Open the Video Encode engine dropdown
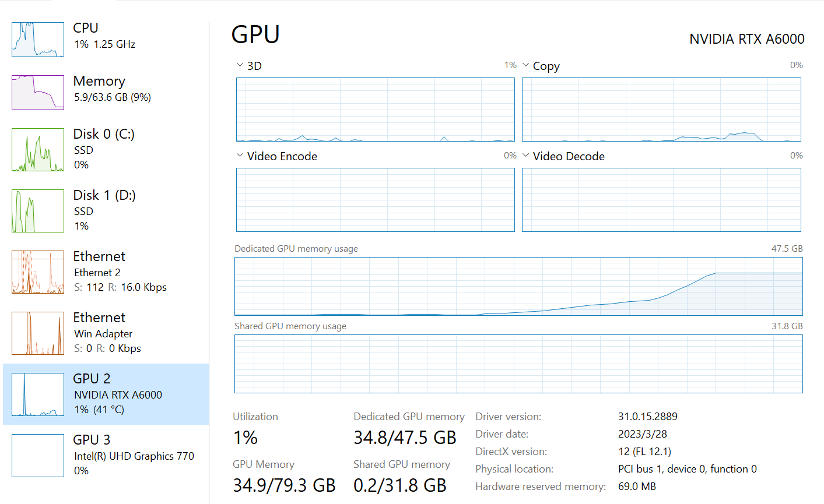The width and height of the screenshot is (824, 504). point(240,156)
